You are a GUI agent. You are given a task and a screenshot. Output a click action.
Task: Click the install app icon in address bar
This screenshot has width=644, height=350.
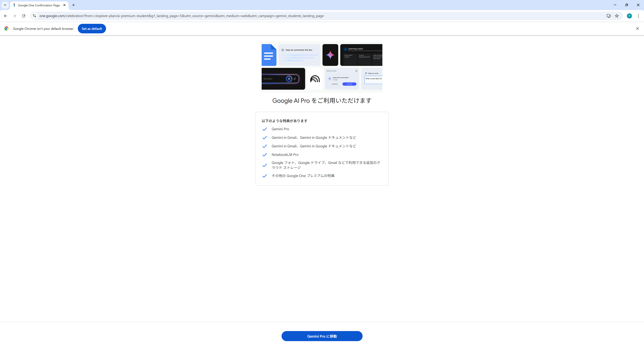pyautogui.click(x=608, y=16)
